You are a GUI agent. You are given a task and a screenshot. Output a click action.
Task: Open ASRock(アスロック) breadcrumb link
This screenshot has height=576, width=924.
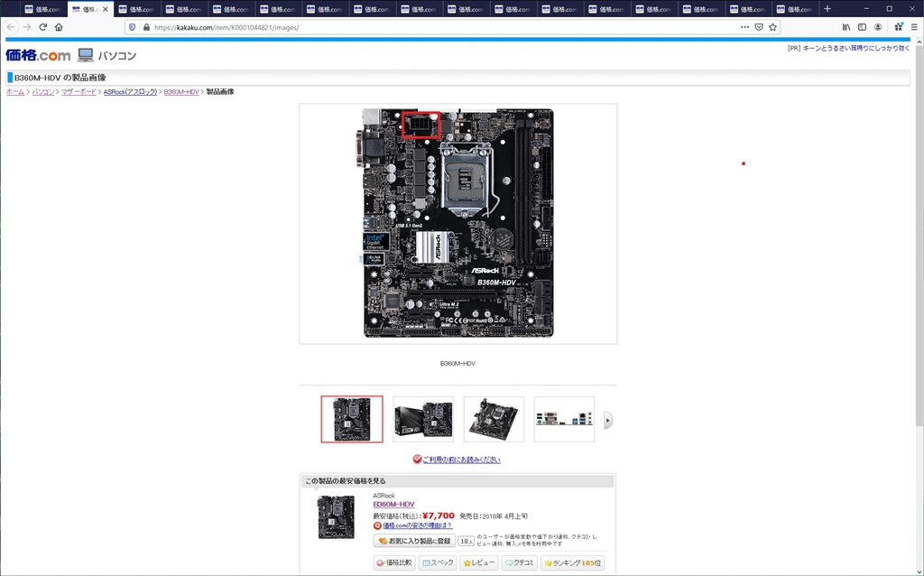[x=130, y=92]
